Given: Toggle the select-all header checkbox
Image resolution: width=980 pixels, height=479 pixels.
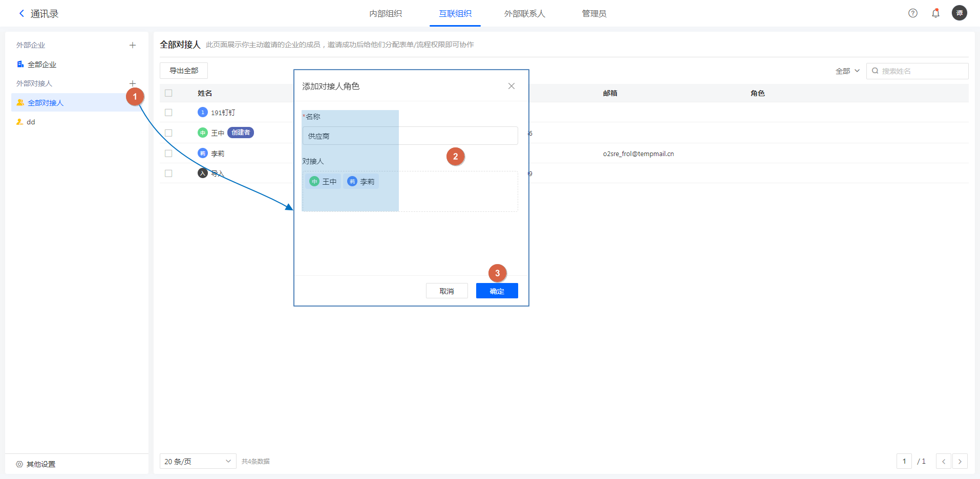Looking at the screenshot, I should pos(168,93).
